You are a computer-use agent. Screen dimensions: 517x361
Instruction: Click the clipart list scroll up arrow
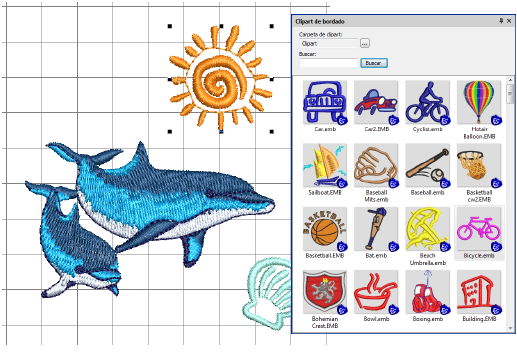510,80
